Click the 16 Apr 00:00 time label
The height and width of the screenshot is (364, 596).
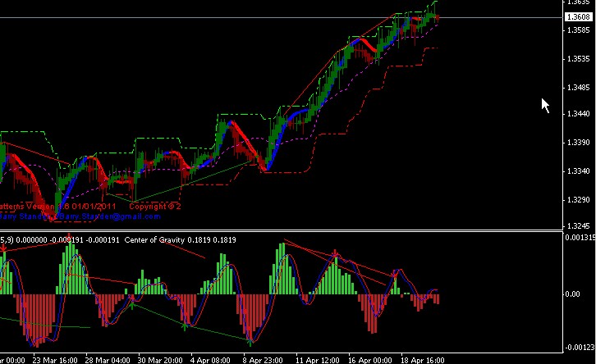(x=370, y=360)
